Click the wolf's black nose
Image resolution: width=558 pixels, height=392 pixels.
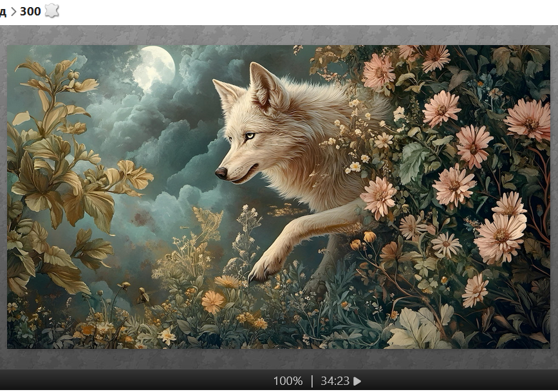(x=221, y=173)
